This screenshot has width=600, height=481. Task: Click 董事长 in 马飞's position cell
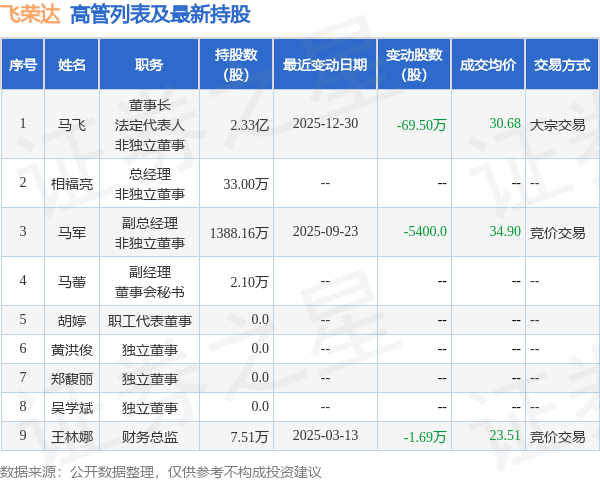coord(150,105)
